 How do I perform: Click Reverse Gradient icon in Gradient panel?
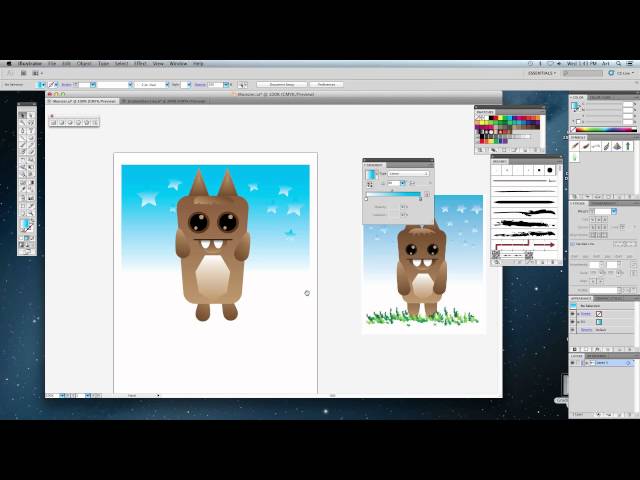[370, 184]
